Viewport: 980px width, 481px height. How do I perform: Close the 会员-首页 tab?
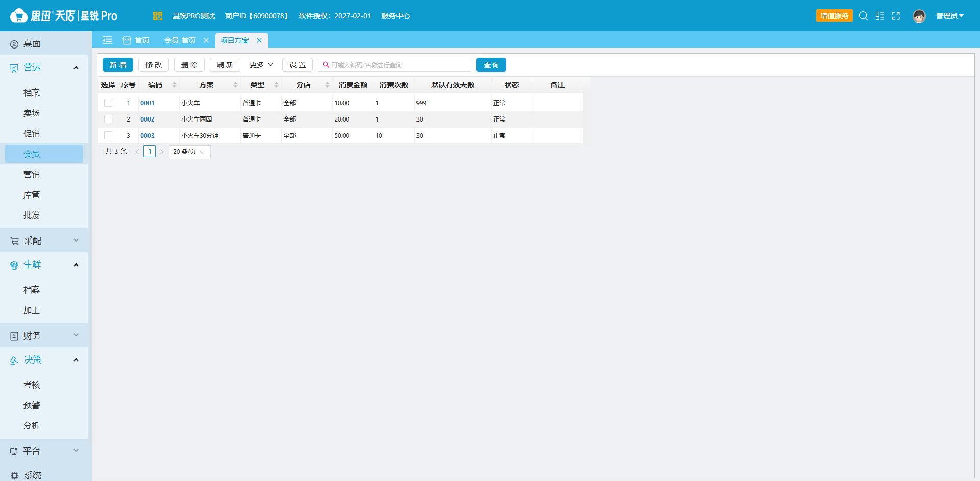[x=206, y=40]
